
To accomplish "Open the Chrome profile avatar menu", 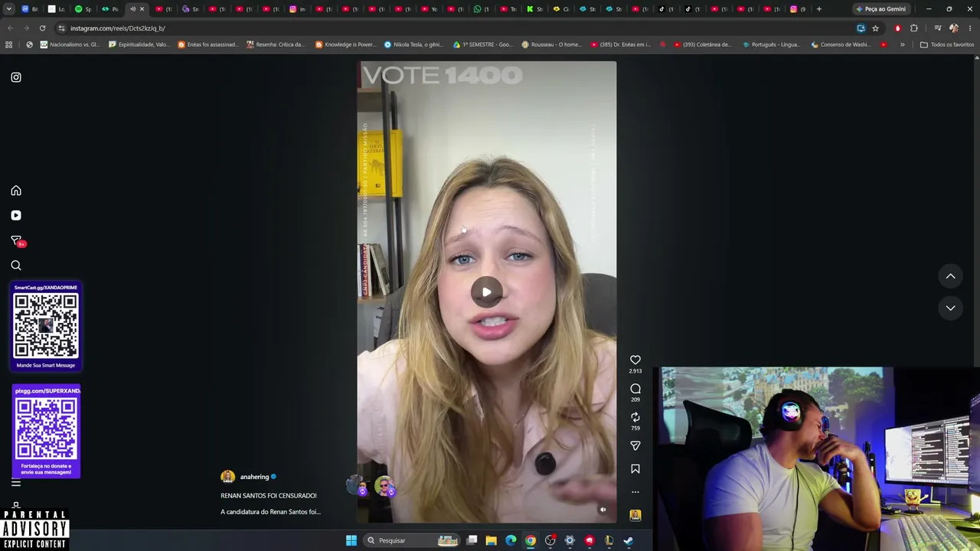I will (x=953, y=28).
